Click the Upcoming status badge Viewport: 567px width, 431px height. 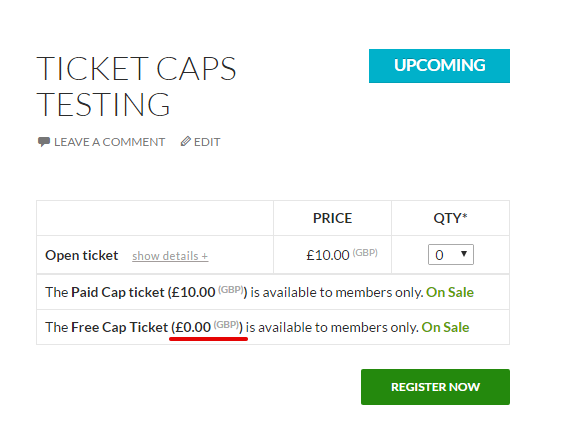pos(439,66)
